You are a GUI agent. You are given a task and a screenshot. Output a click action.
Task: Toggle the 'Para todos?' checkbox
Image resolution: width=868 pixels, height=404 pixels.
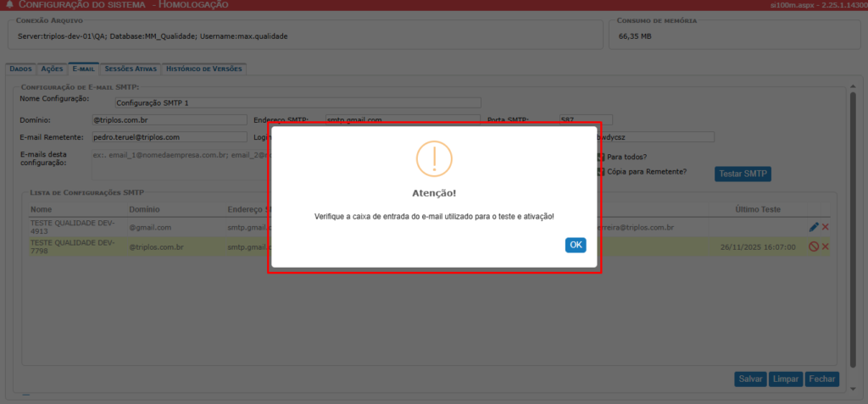pyautogui.click(x=601, y=157)
